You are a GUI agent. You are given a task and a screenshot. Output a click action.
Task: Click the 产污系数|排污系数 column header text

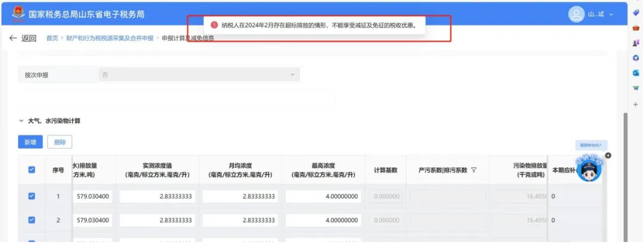(x=442, y=170)
